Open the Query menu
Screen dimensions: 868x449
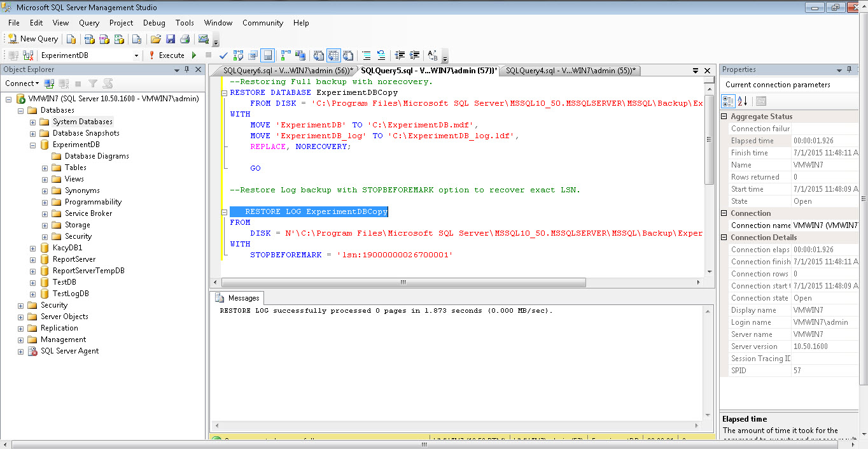click(89, 22)
